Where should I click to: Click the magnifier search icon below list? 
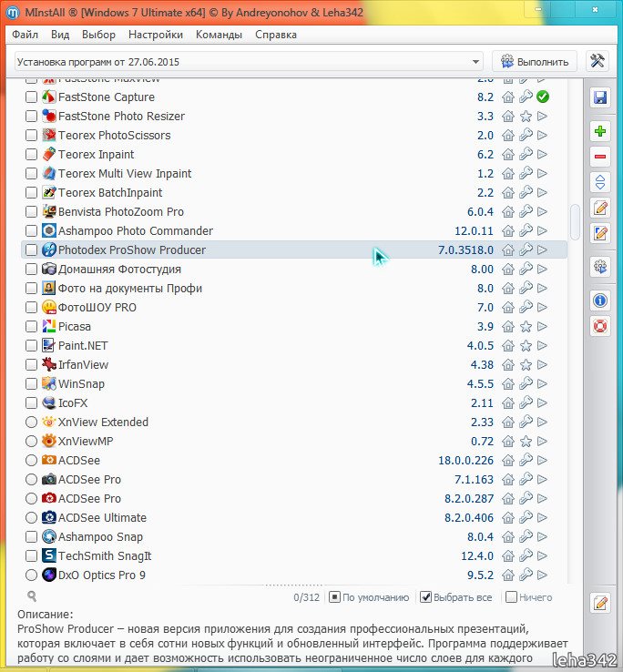[32, 596]
